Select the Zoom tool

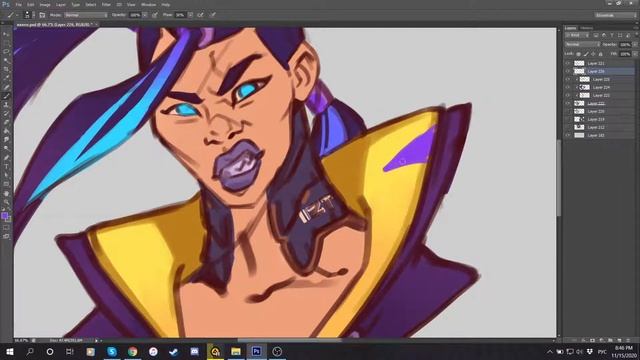click(x=6, y=202)
